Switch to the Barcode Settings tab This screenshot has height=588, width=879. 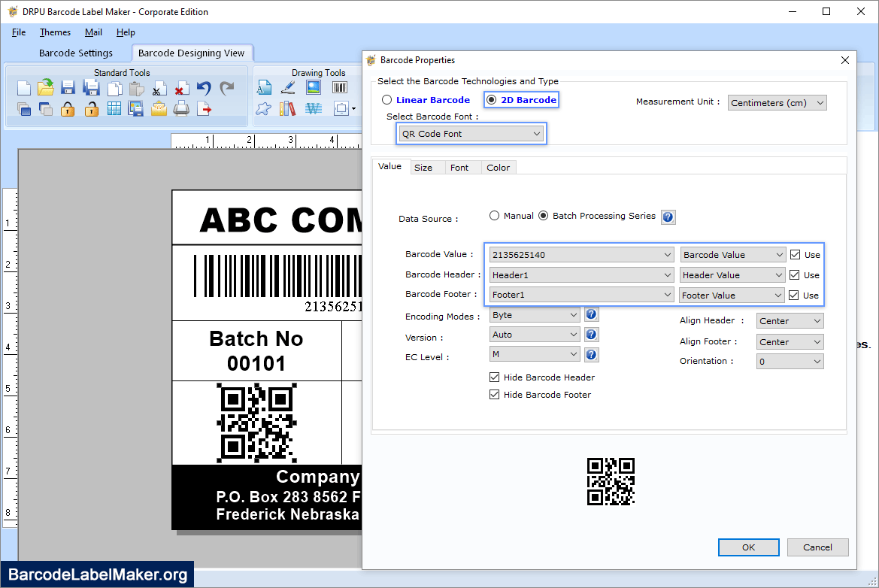click(76, 53)
